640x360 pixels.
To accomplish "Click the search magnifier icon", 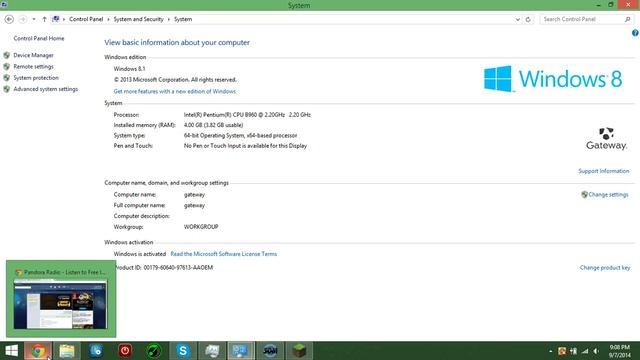I will tap(627, 19).
